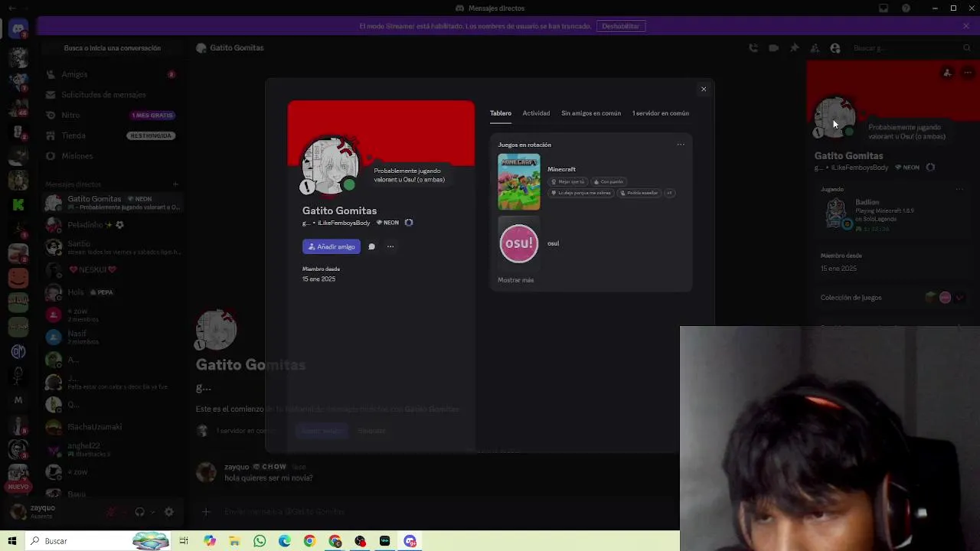Start a video call icon in header

pos(774,47)
